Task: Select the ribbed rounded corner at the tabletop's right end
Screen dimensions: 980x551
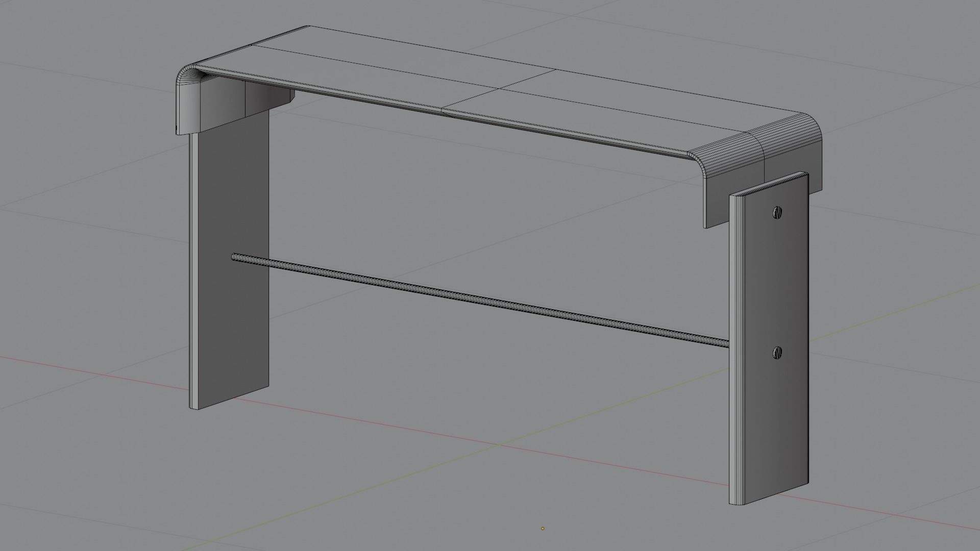Action: point(755,145)
